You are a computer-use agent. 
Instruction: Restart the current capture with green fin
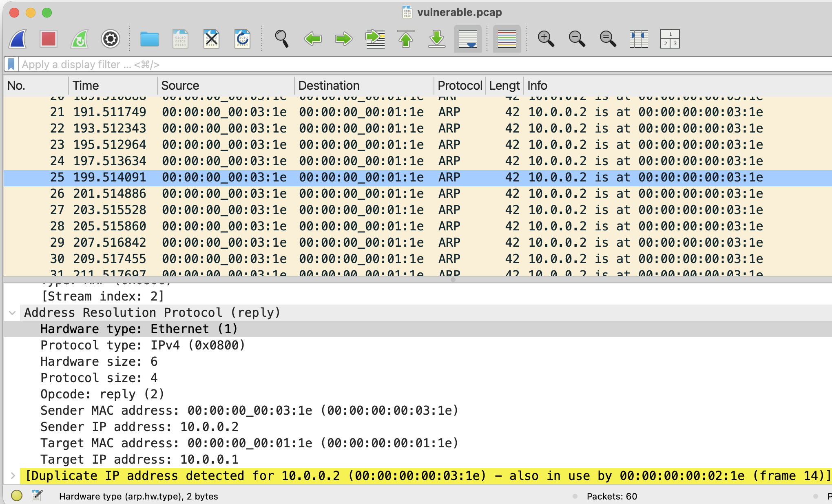click(x=80, y=39)
